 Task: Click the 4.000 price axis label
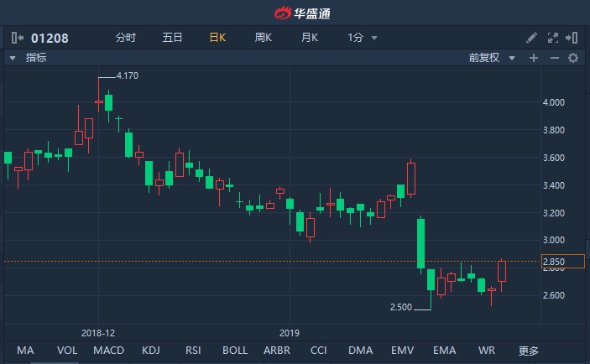(x=554, y=102)
